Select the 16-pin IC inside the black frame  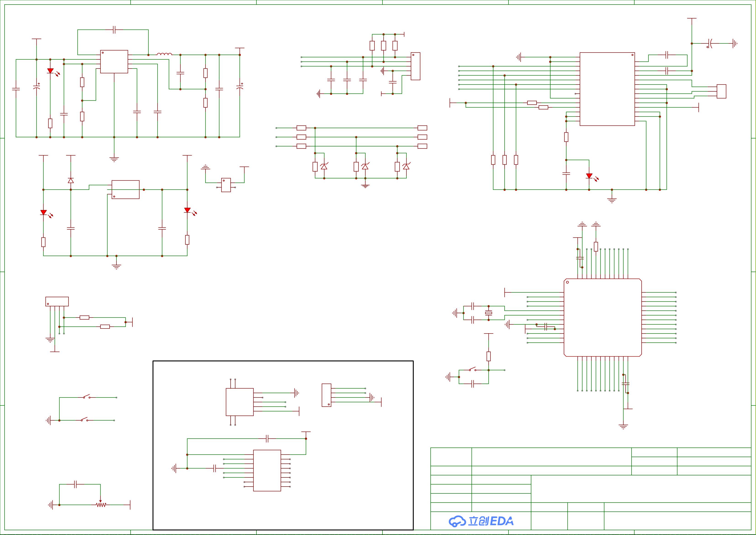click(267, 470)
